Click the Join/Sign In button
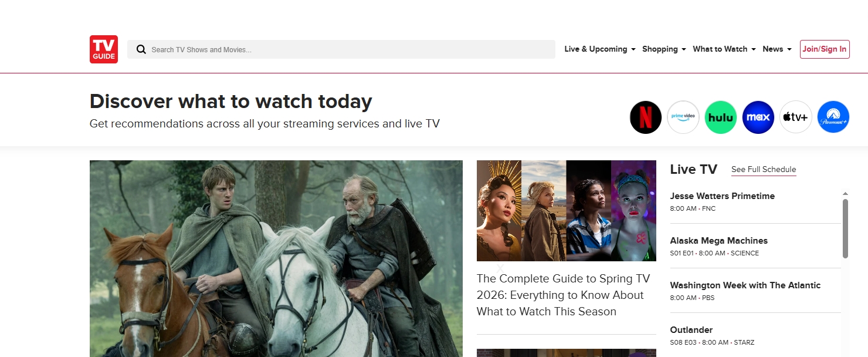Image resolution: width=868 pixels, height=357 pixels. point(825,49)
